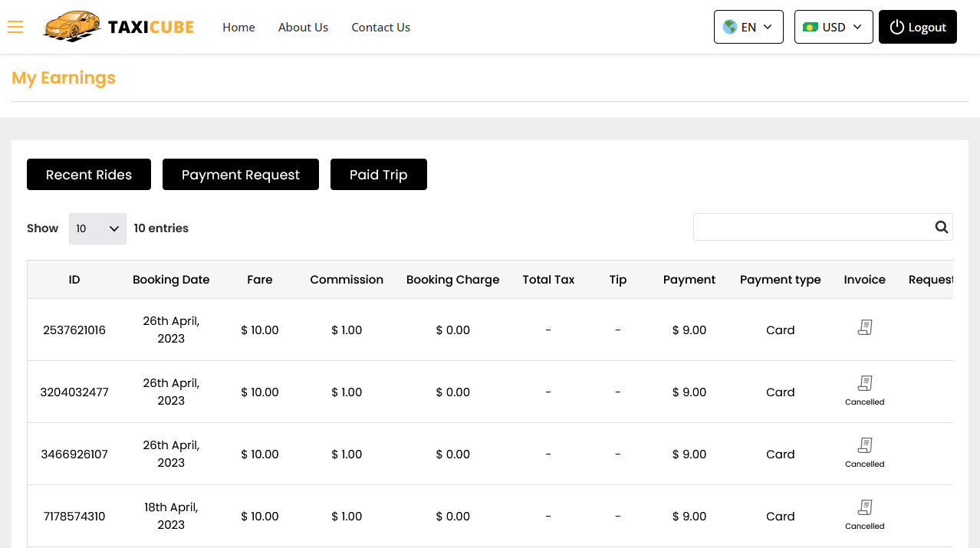
Task: Open the Payment Request view
Action: 240,174
